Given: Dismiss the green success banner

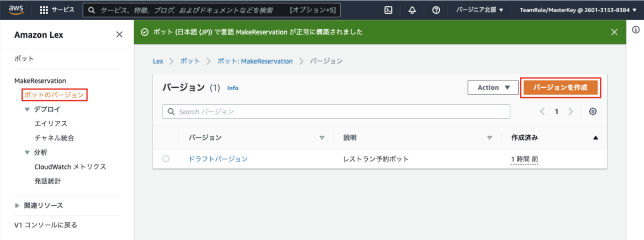Looking at the screenshot, I should [x=614, y=32].
